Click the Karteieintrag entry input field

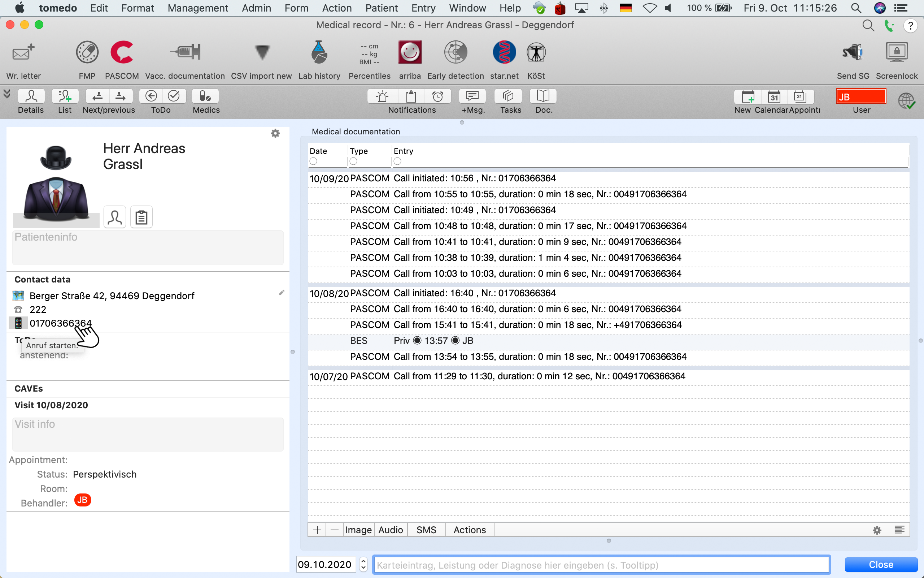[x=601, y=565]
